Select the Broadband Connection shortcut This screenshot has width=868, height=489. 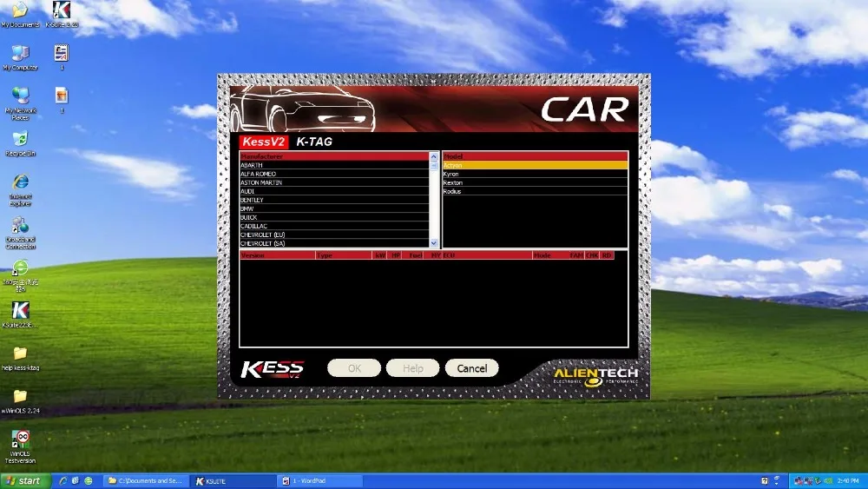(x=20, y=233)
